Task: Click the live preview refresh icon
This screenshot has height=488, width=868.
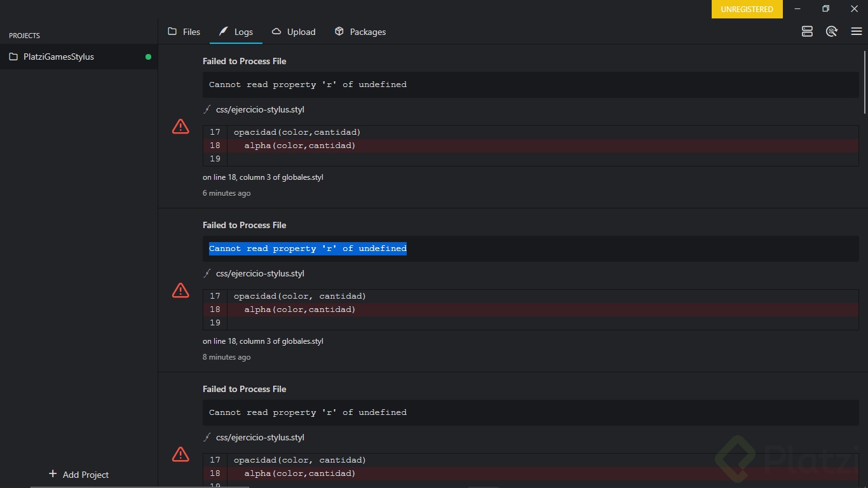Action: tap(832, 32)
